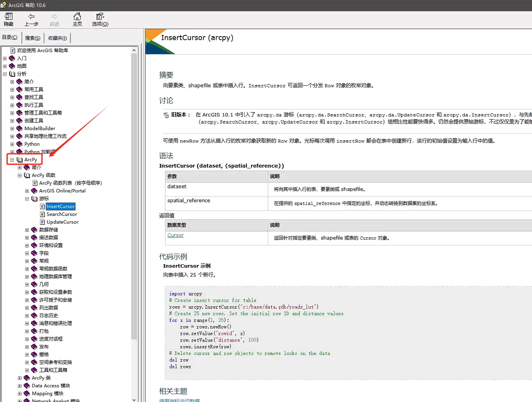532x402 pixels.
Task: Click the book icon beside 管理工具和工具箱
Action: (19, 113)
